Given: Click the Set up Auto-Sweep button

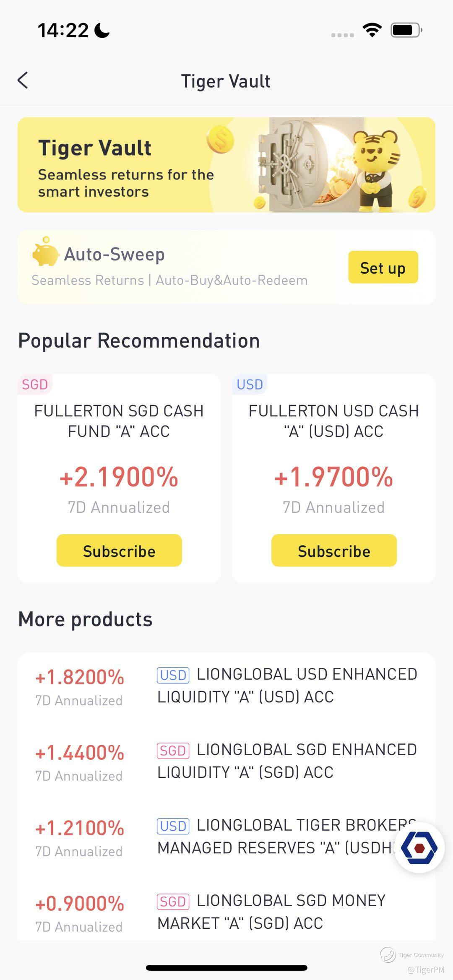Looking at the screenshot, I should point(383,267).
